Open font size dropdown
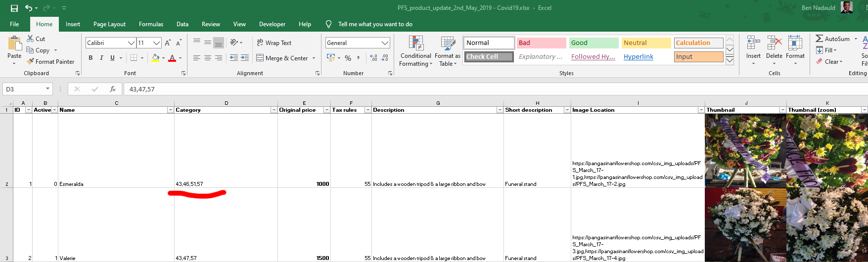Screen dimensions: 868x262 (157, 43)
